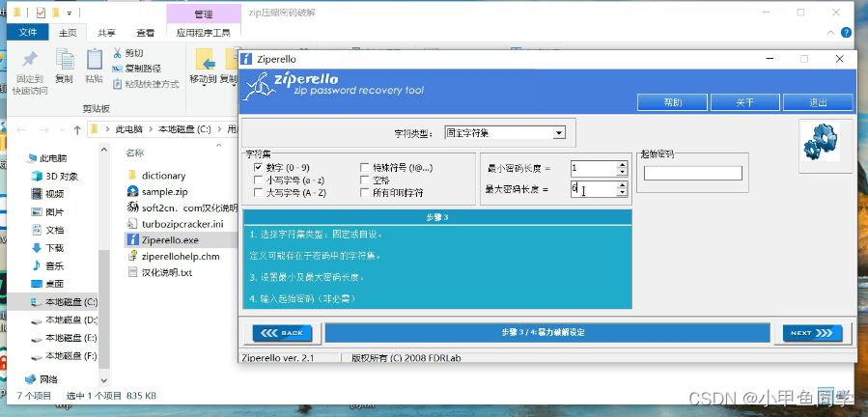The image size is (868, 417).
Task: Enable 特殊符号 (!@...) checkbox
Action: click(x=364, y=167)
